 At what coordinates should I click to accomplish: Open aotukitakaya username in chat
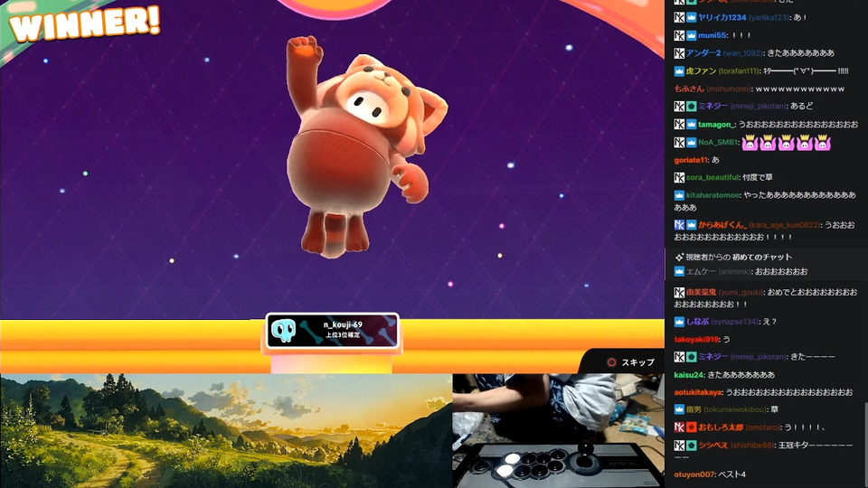[x=698, y=392]
